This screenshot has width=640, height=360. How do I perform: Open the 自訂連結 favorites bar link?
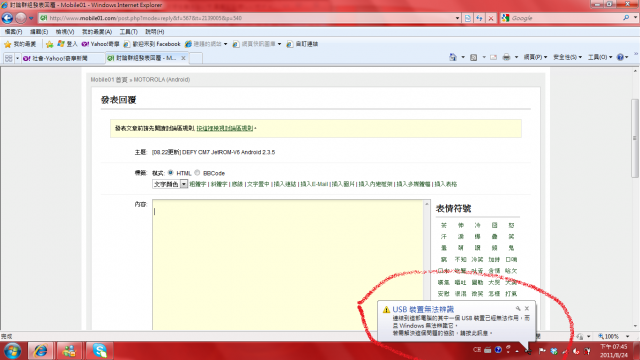click(302, 44)
